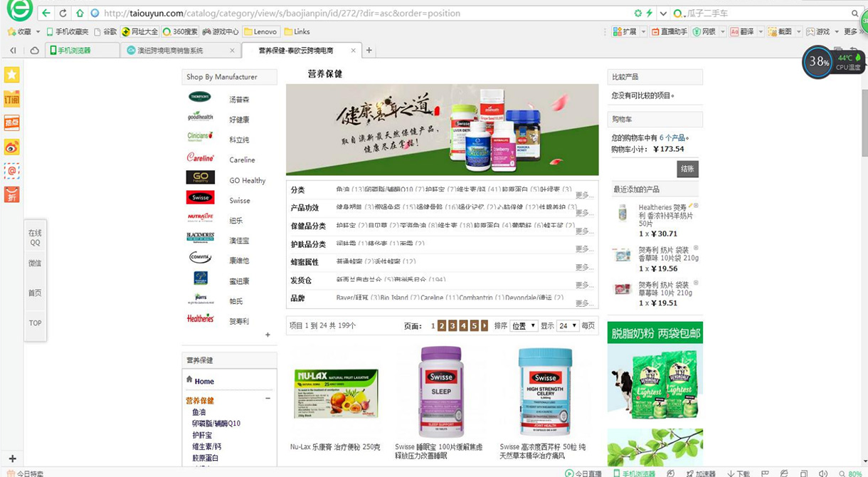
Task: Click the Swisse brand logo
Action: point(200,197)
